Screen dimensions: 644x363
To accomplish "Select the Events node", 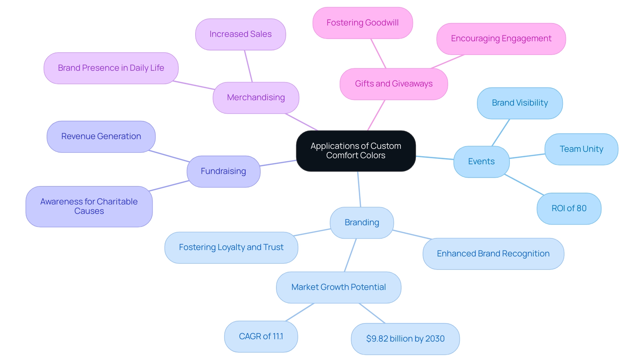I will (x=483, y=172).
